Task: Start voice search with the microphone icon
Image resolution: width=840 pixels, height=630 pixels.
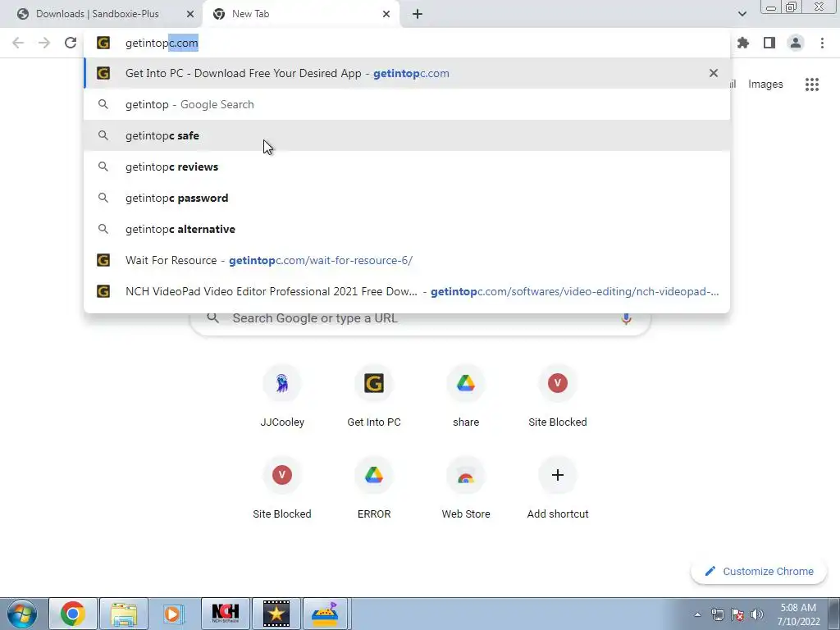Action: 626,318
